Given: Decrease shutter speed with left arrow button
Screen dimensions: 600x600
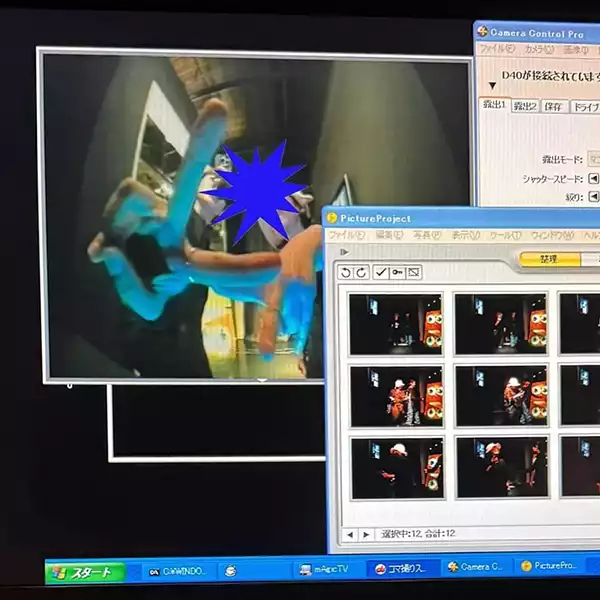Looking at the screenshot, I should pos(593,179).
